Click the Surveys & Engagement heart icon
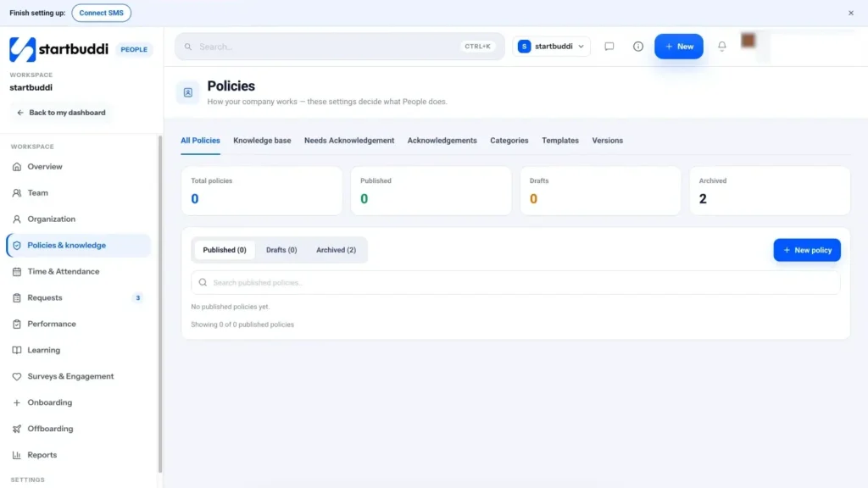The height and width of the screenshot is (488, 868). [x=17, y=376]
